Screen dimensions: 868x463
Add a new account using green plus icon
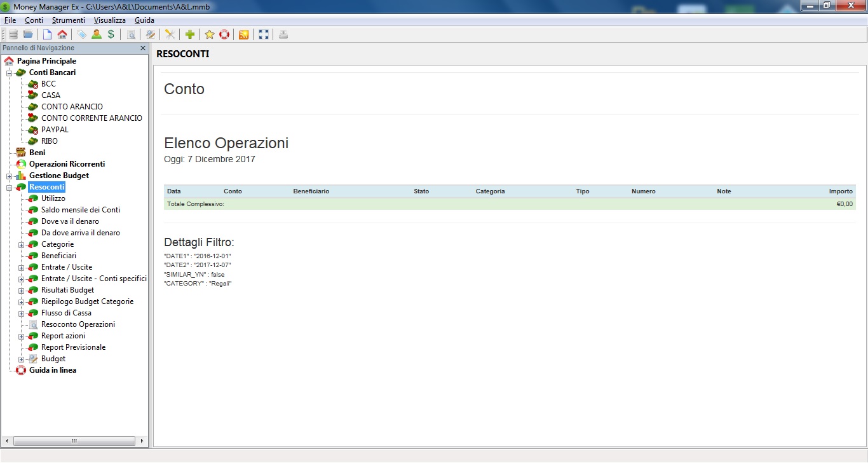tap(190, 34)
